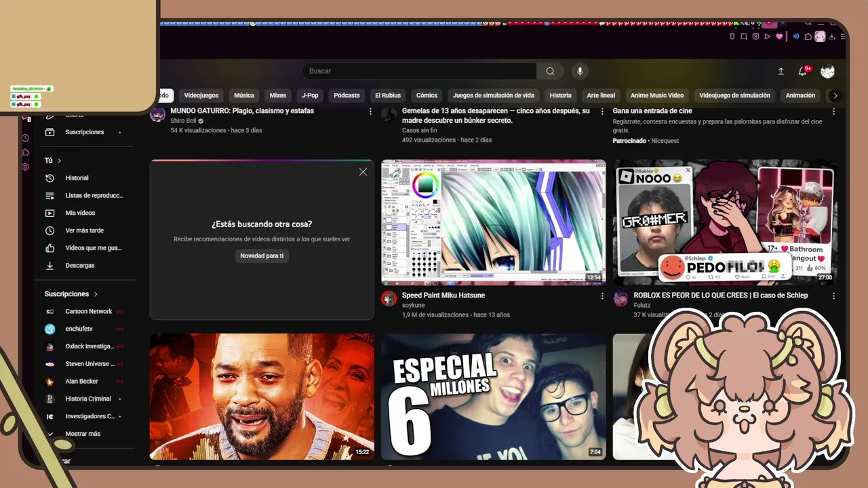Open Historial in the YouTube sidebar
This screenshot has height=488, width=868.
(84, 178)
